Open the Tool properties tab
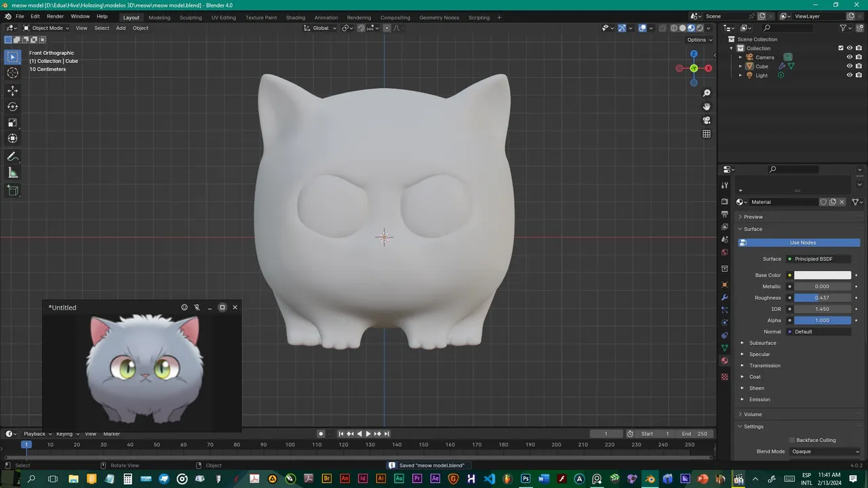Image resolution: width=868 pixels, height=488 pixels. 724,185
